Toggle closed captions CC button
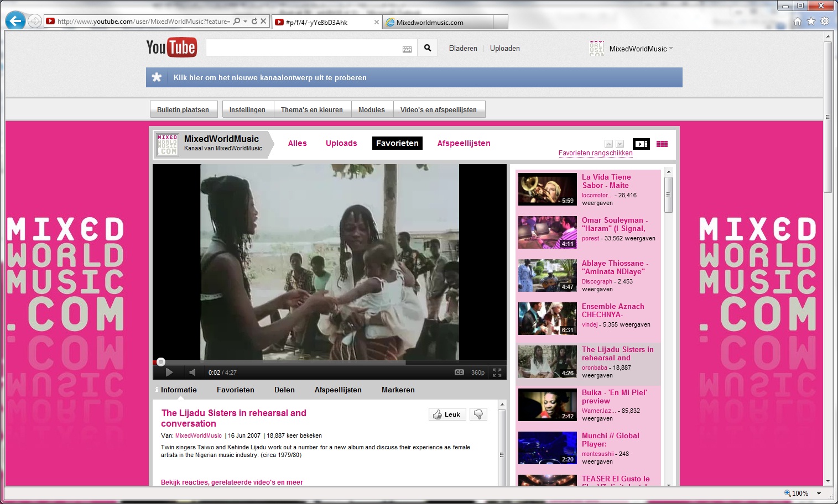 pyautogui.click(x=459, y=372)
